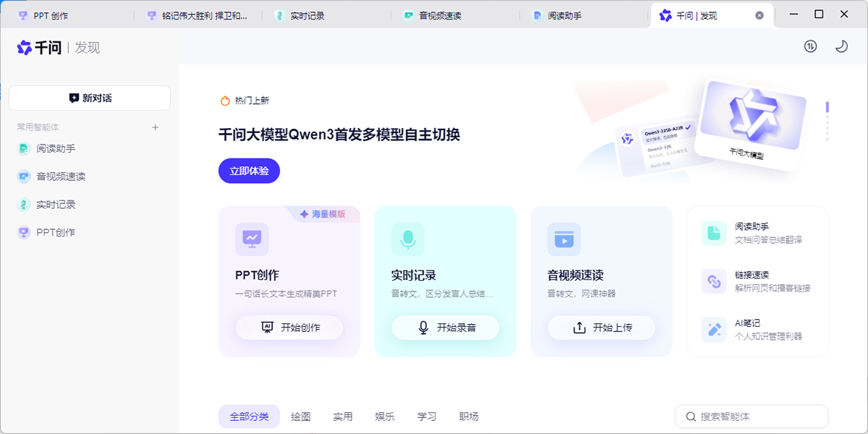This screenshot has width=868, height=434.
Task: Switch to the PPT 创作 window tab
Action: coord(51,14)
